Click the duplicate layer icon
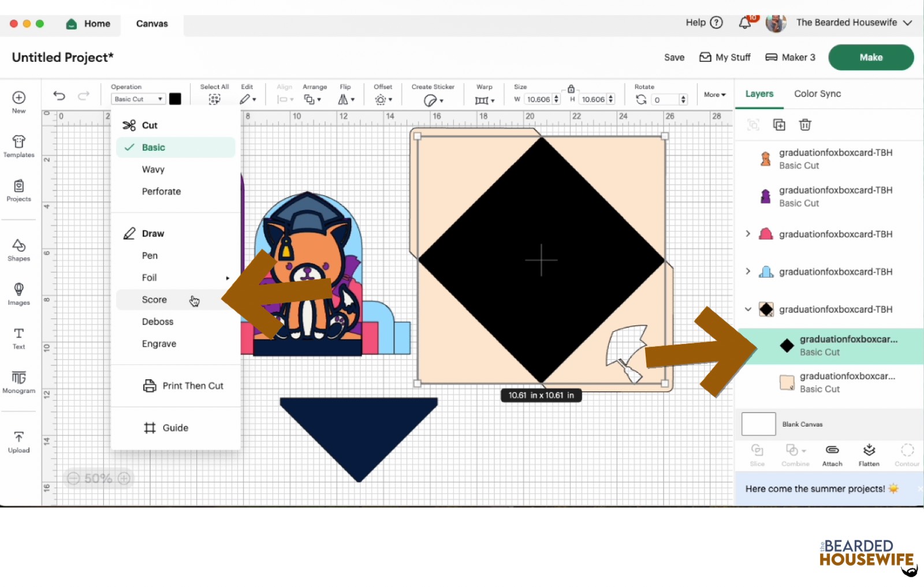Image resolution: width=924 pixels, height=587 pixels. tap(779, 125)
